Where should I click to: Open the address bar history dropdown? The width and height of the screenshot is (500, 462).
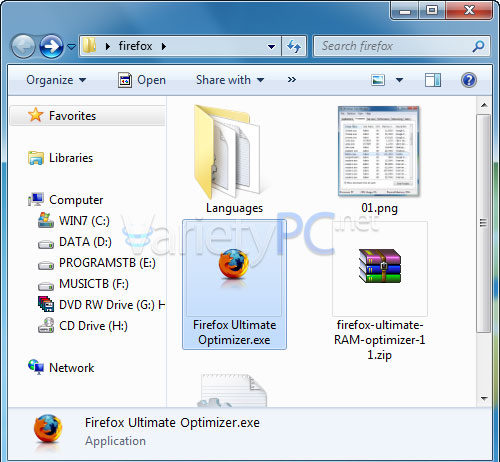[272, 46]
